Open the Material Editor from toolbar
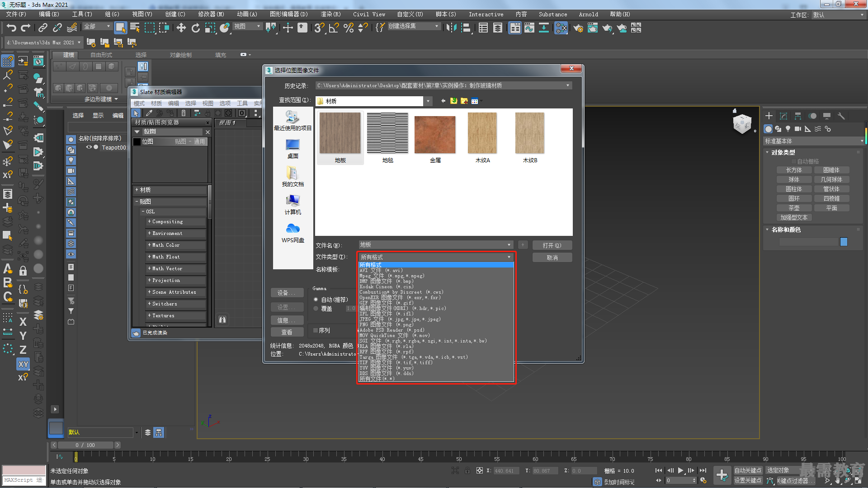The image size is (868, 488). click(561, 28)
